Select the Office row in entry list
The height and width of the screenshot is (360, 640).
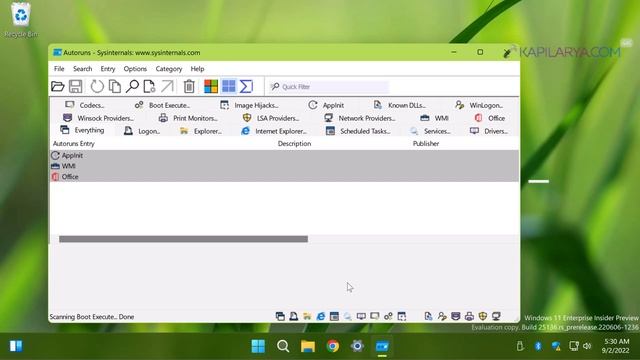pyautogui.click(x=284, y=177)
